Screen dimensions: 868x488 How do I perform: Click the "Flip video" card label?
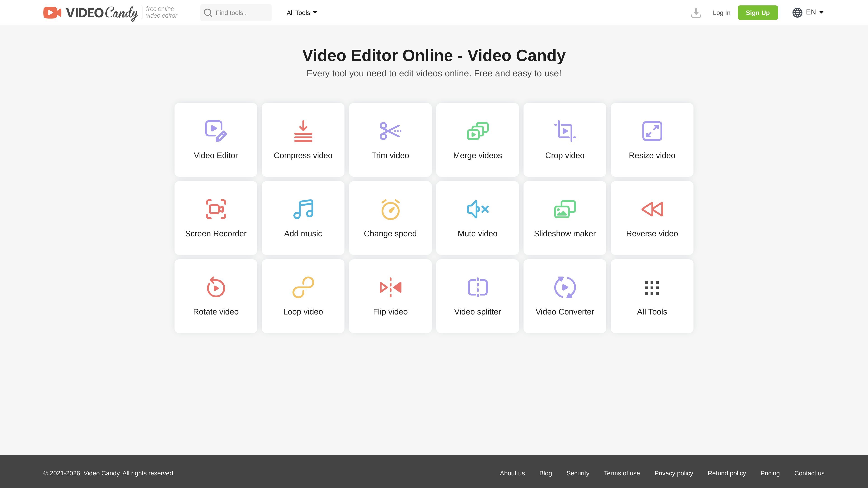pos(390,312)
